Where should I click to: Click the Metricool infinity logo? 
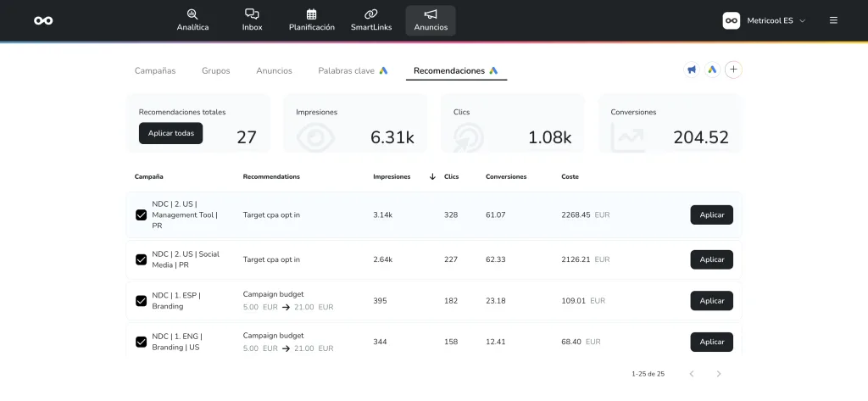pyautogui.click(x=43, y=20)
